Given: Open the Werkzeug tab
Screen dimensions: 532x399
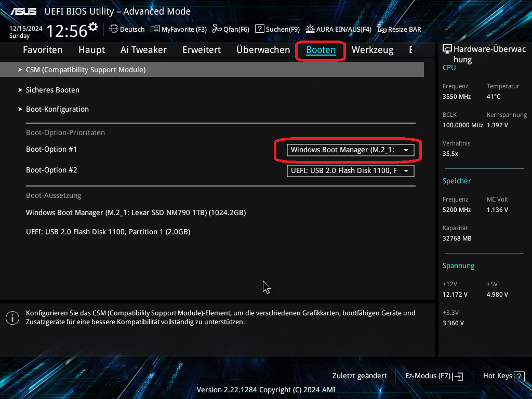Looking at the screenshot, I should [x=373, y=50].
